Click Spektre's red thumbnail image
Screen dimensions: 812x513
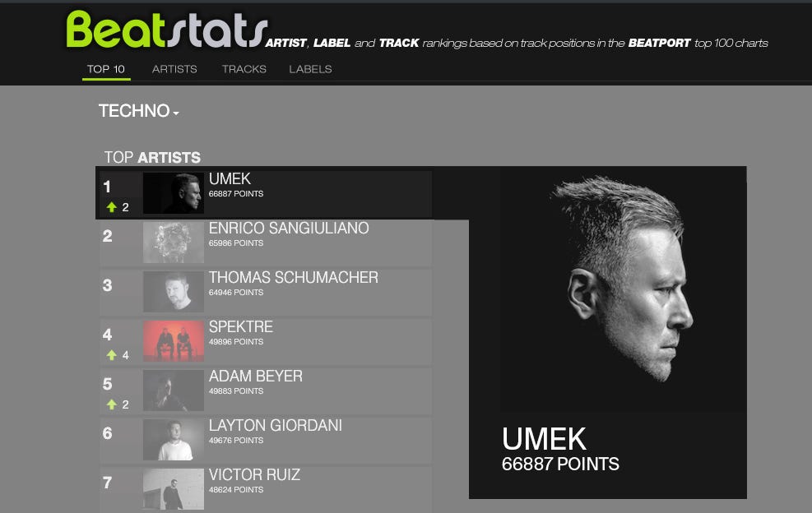click(x=174, y=340)
